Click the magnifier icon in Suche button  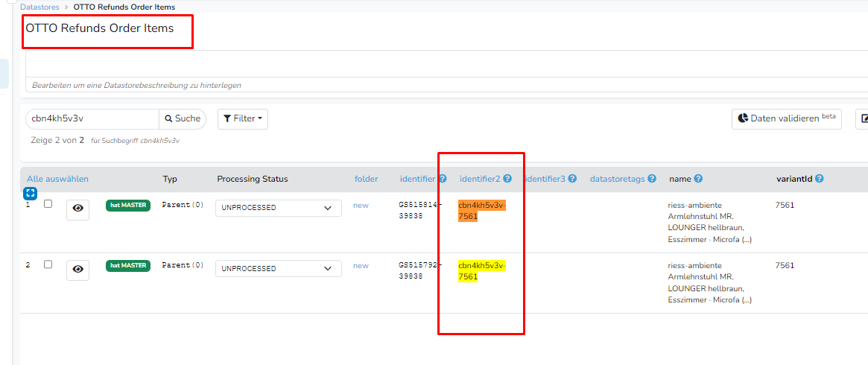click(169, 119)
